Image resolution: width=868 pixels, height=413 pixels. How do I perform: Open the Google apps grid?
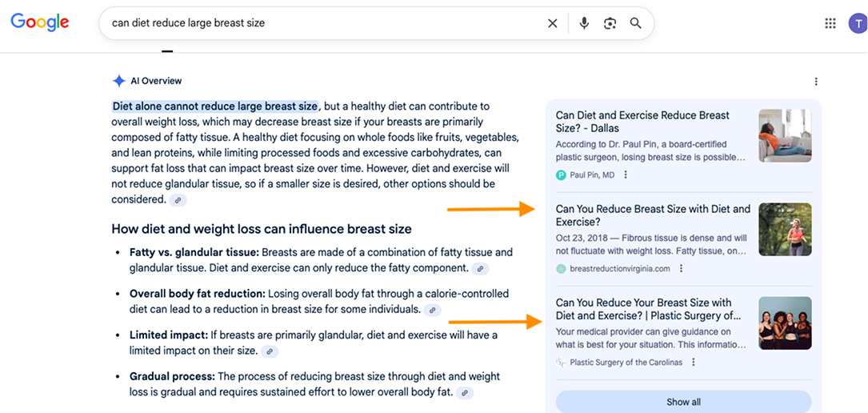pos(830,23)
